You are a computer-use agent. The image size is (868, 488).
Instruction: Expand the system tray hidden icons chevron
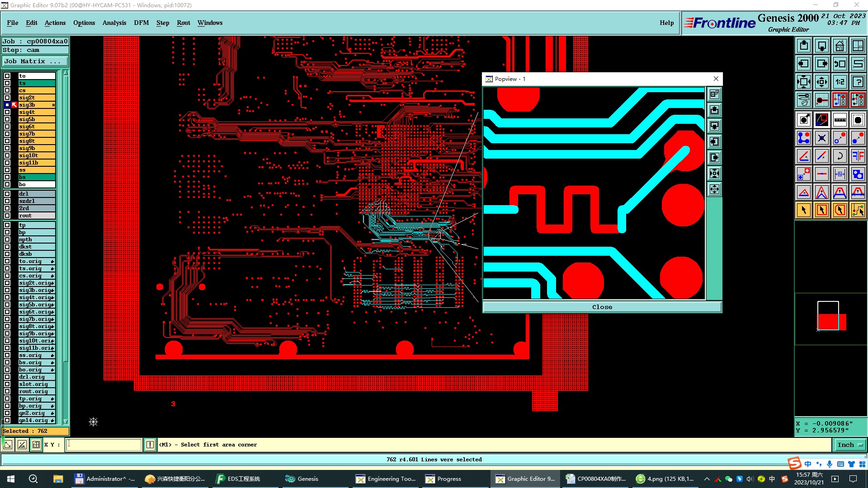tap(707, 479)
